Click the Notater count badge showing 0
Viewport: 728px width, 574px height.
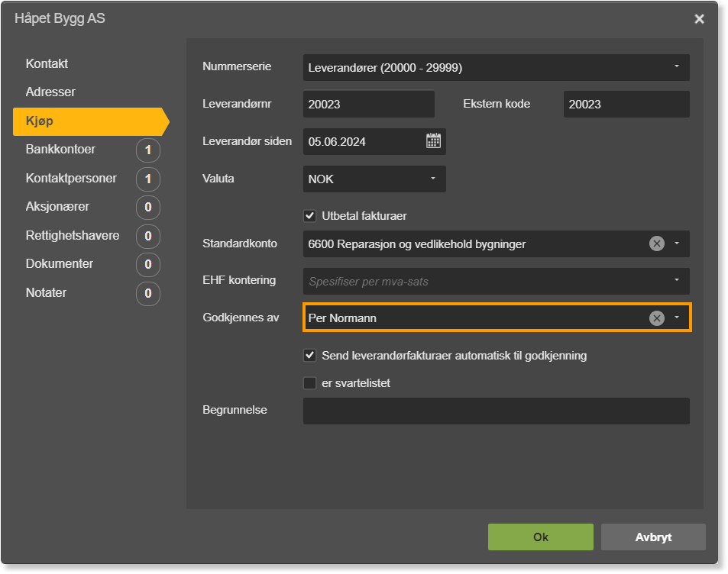(148, 293)
